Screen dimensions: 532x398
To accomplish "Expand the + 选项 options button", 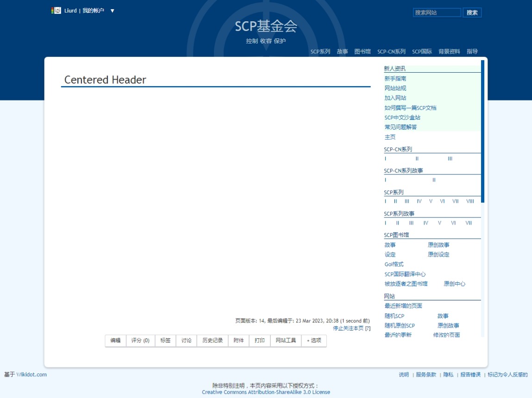I will [314, 340].
